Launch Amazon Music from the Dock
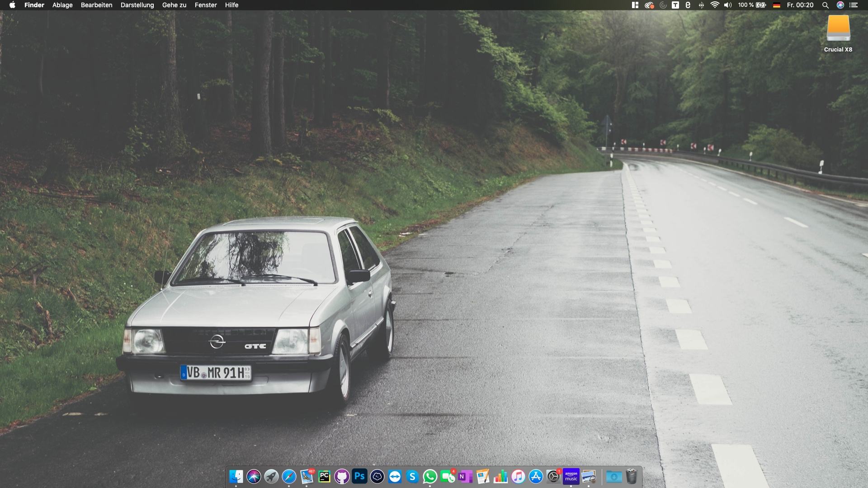Screen dimensions: 868x488 pyautogui.click(x=571, y=476)
